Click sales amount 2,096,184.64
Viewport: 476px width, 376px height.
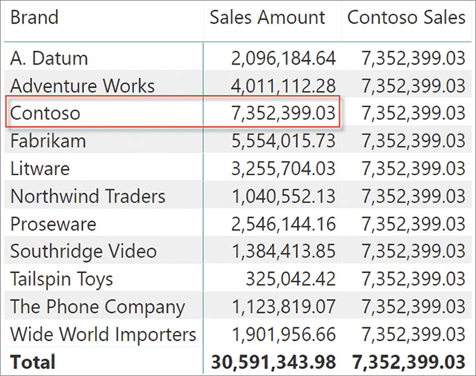coord(283,59)
